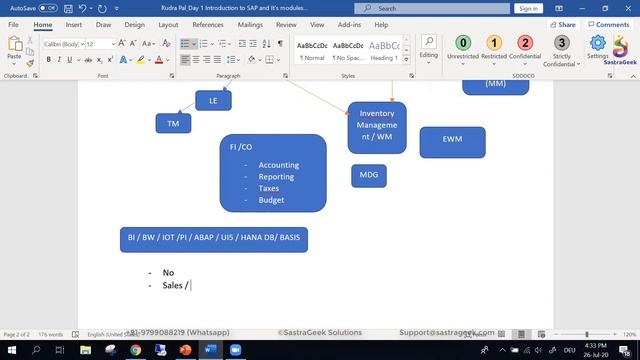Align text to the right

pyautogui.click(x=207, y=60)
